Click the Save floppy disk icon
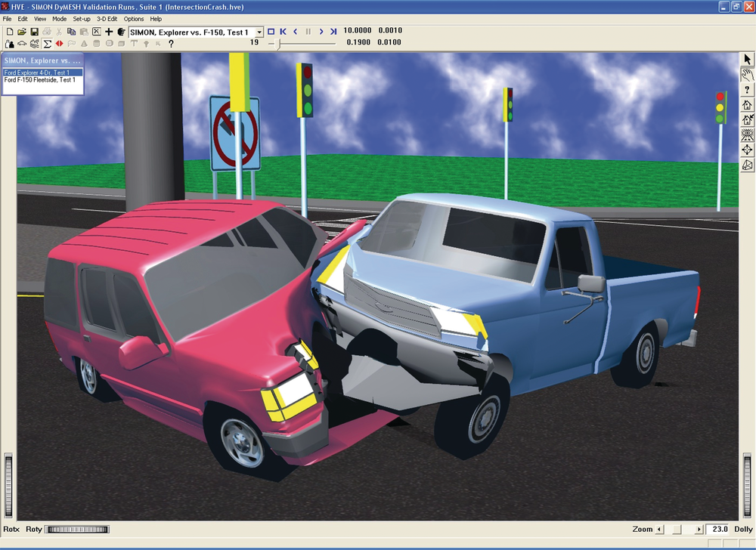Screen dimensions: 756x550 34,32
